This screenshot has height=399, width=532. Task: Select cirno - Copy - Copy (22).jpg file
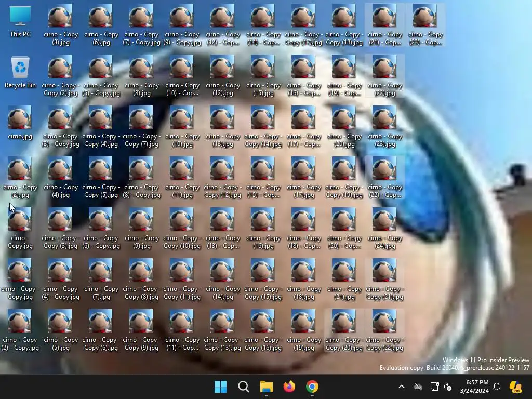(x=385, y=330)
